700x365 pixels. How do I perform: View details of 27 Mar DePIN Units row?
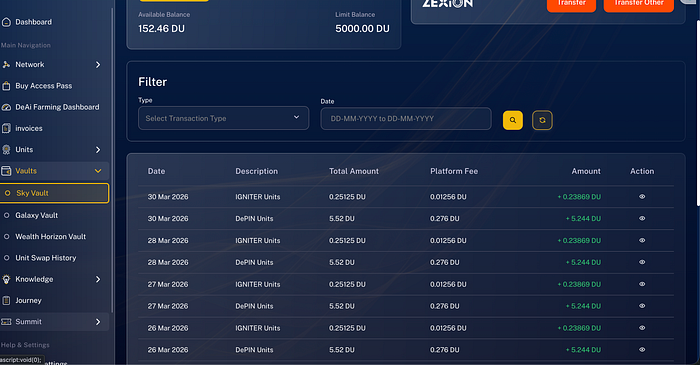642,306
